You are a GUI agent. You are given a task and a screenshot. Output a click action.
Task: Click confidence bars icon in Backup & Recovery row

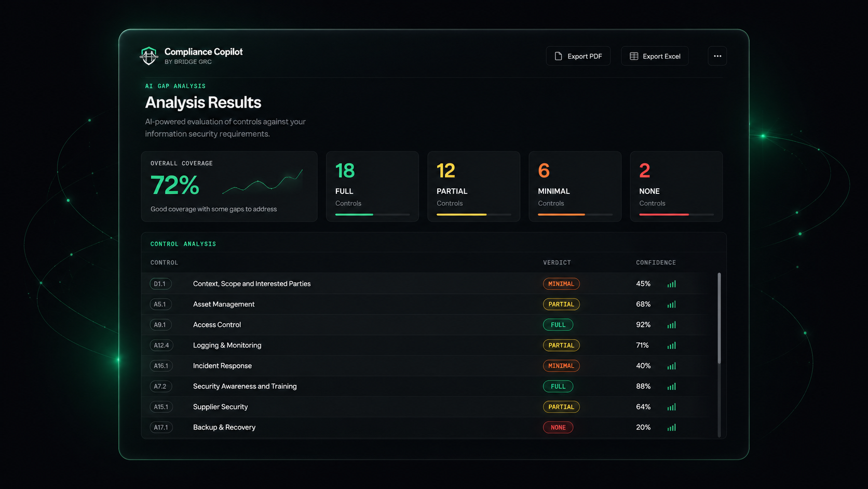point(671,427)
